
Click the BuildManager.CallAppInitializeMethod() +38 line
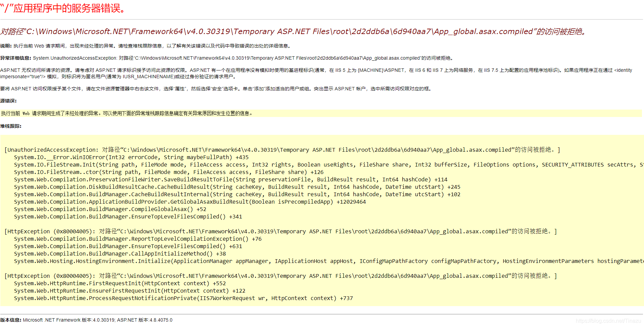[120, 254]
